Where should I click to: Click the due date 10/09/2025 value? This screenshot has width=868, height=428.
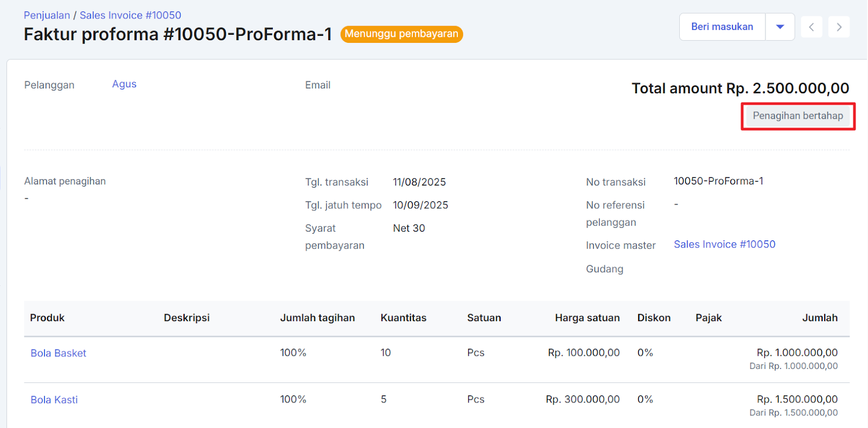(420, 206)
